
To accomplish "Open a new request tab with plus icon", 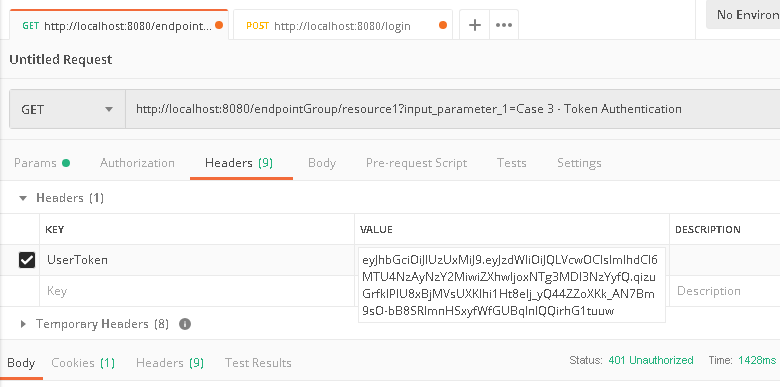I will tap(475, 25).
